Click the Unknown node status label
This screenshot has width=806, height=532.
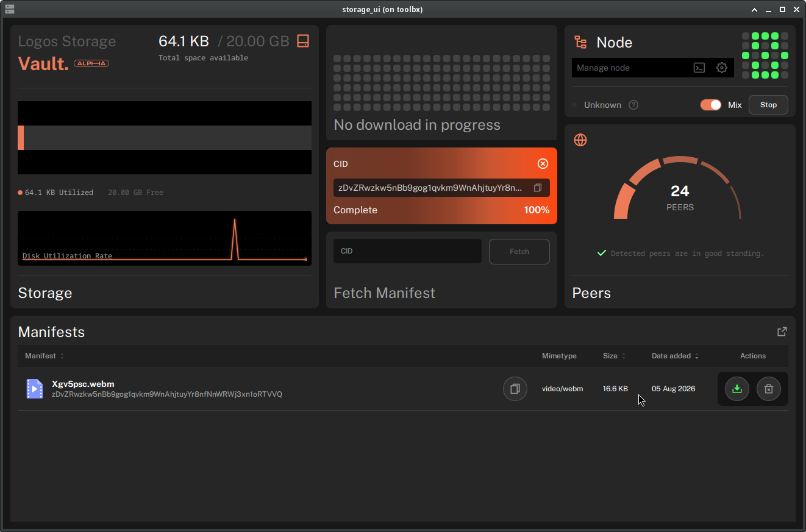tap(602, 105)
